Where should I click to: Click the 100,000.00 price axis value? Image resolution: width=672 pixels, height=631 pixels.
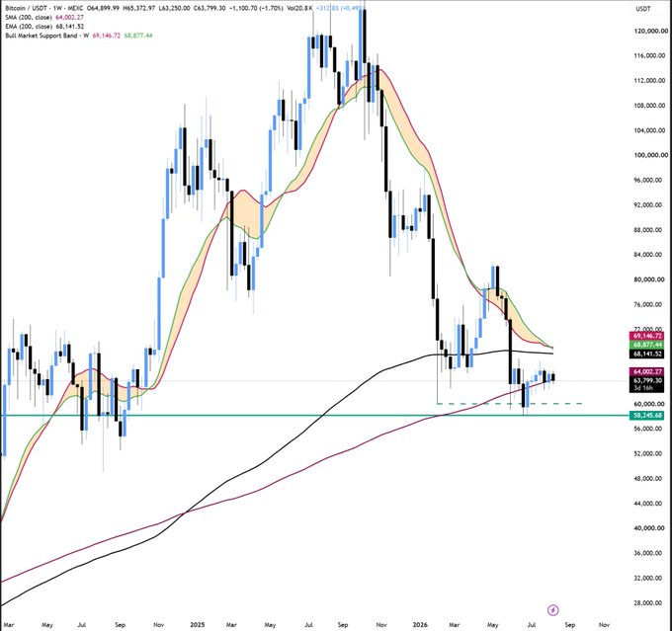coord(650,155)
